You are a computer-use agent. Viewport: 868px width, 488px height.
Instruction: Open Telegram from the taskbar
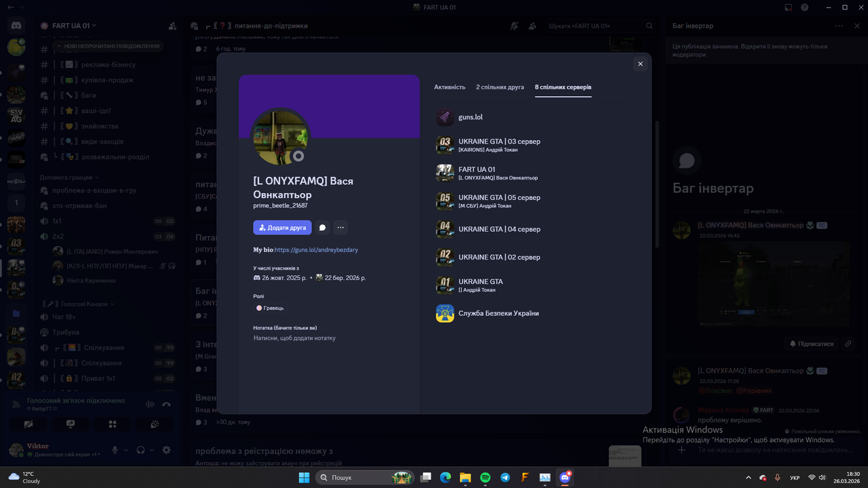point(505,478)
